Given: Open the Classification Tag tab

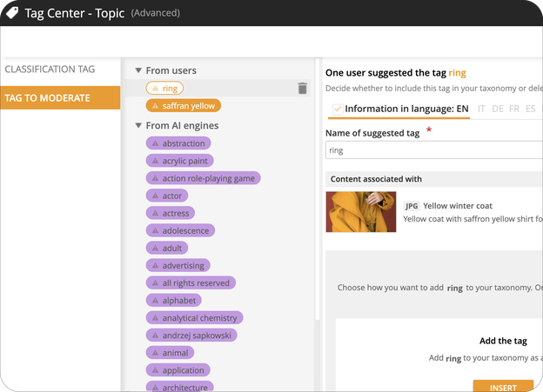Looking at the screenshot, I should point(50,70).
